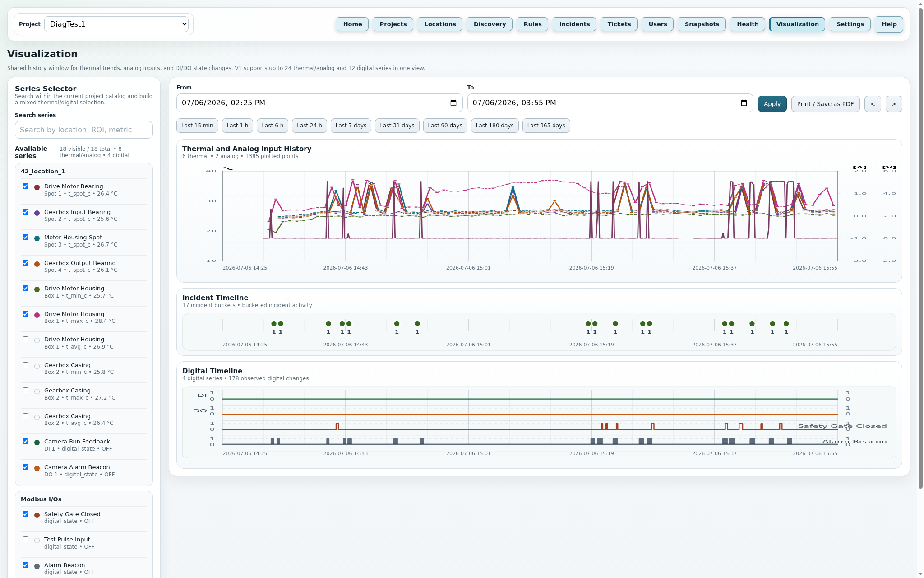Open Users page
The image size is (924, 578).
[x=658, y=24]
